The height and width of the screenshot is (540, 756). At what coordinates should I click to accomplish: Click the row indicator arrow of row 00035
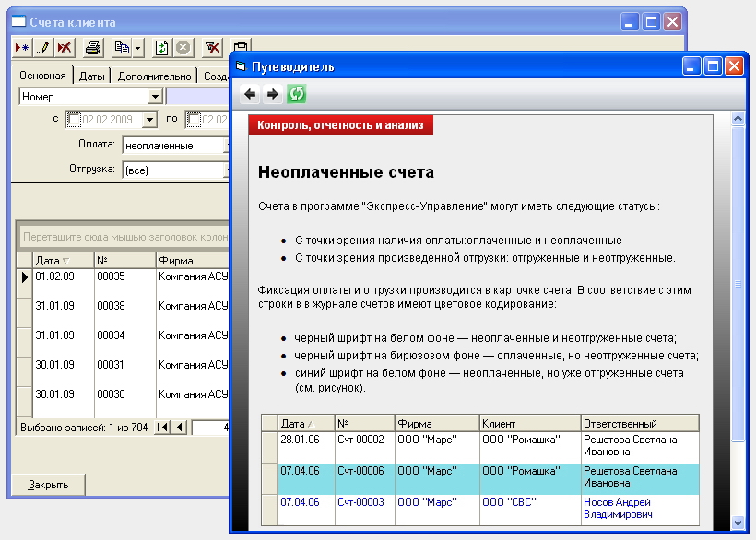pyautogui.click(x=25, y=277)
